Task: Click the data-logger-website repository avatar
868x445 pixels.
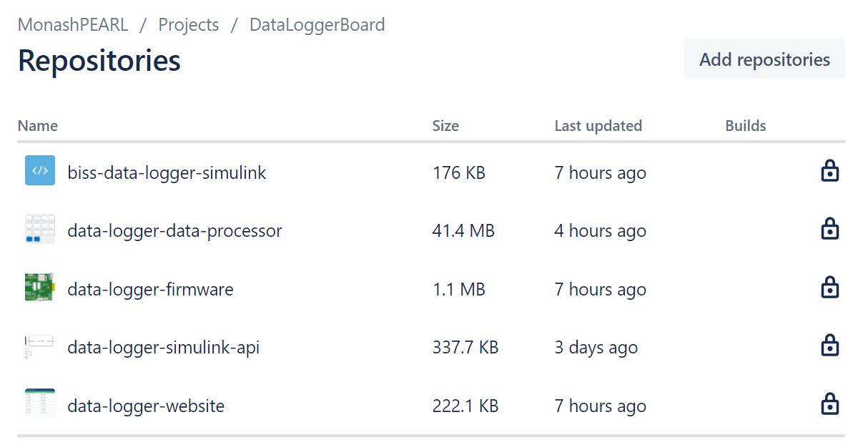Action: 40,405
